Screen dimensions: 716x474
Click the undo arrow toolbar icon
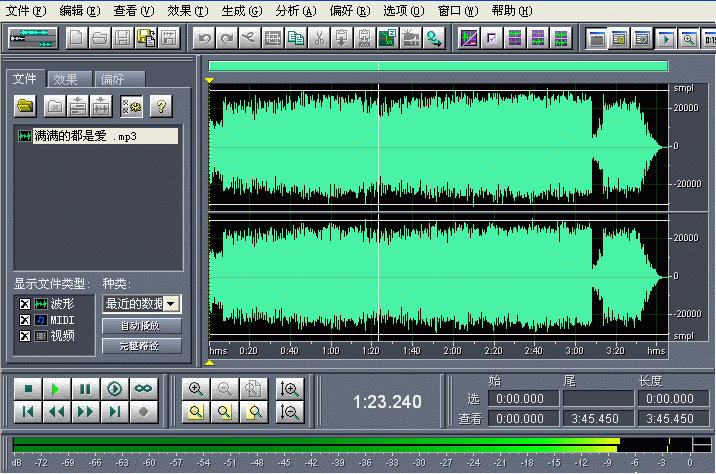(x=204, y=39)
